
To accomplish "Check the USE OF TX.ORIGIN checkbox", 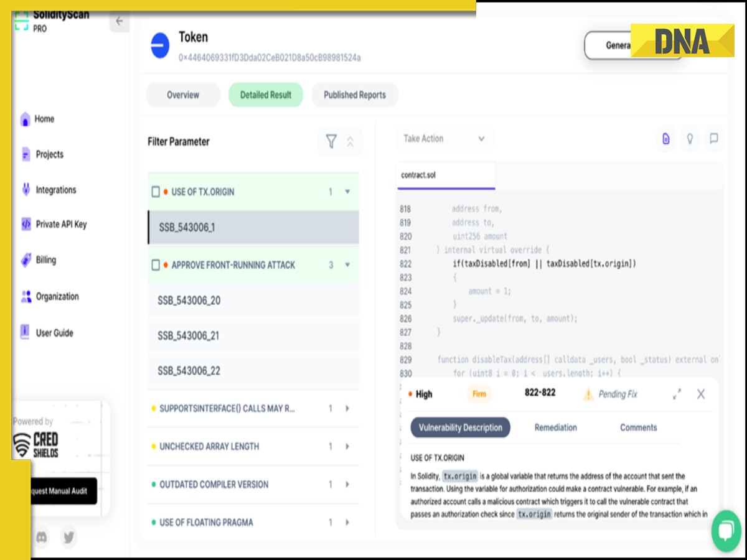I will pyautogui.click(x=156, y=192).
